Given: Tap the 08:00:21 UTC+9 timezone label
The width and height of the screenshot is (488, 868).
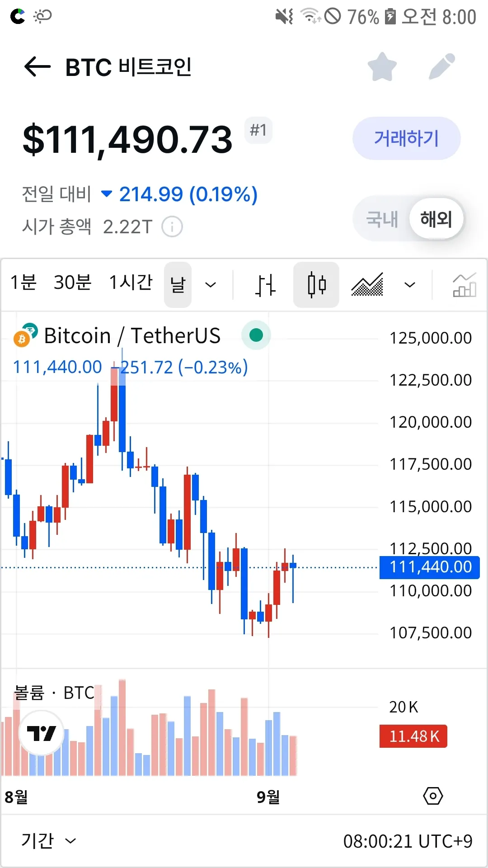Looking at the screenshot, I should (408, 841).
